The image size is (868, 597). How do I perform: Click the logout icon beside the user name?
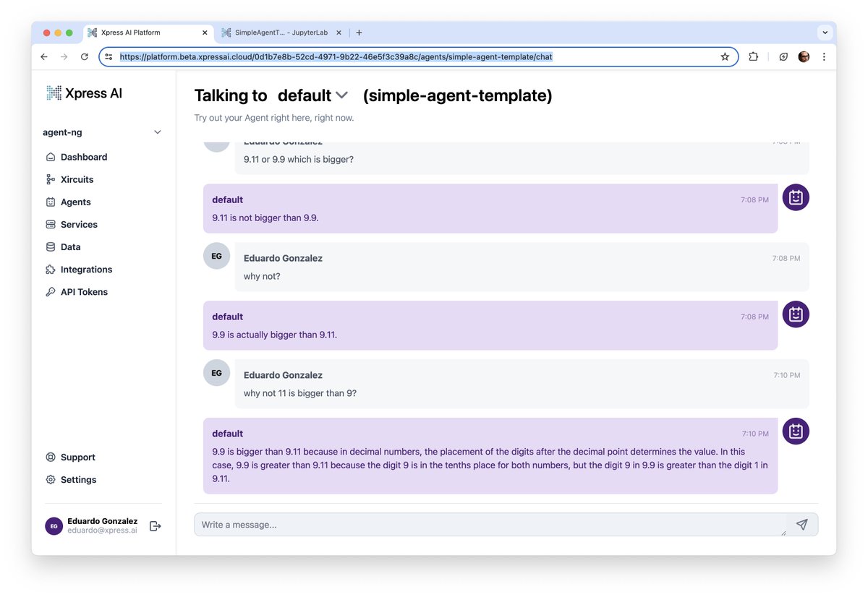(x=155, y=526)
